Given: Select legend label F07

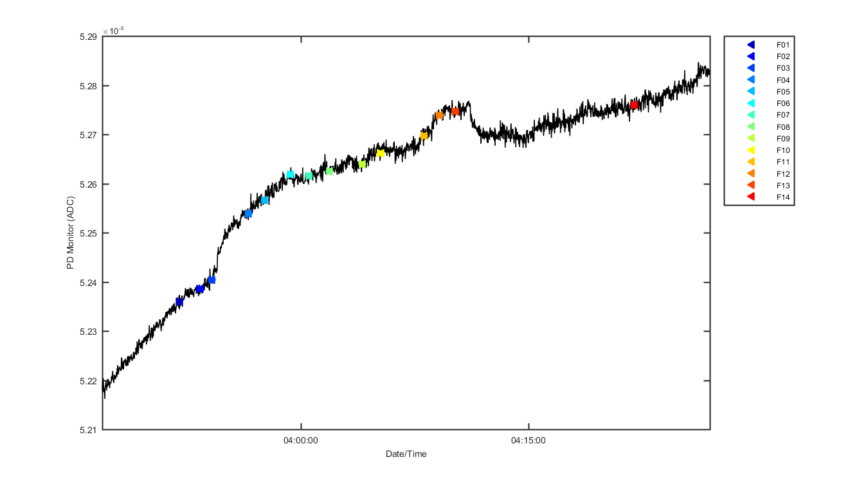Looking at the screenshot, I should (782, 115).
